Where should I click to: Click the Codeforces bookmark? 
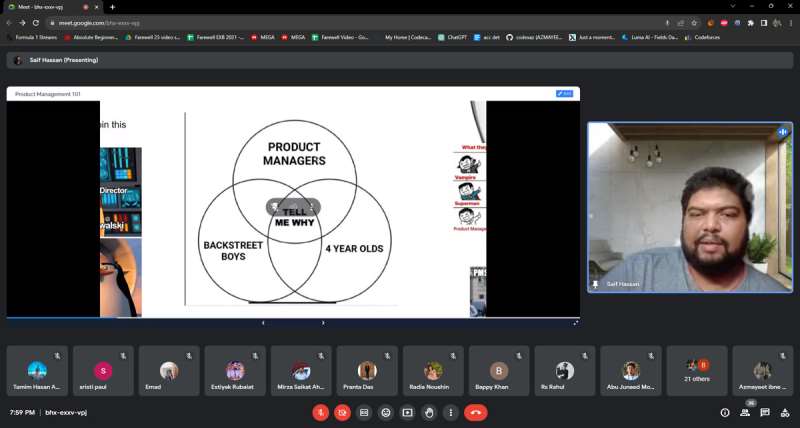tap(702, 37)
